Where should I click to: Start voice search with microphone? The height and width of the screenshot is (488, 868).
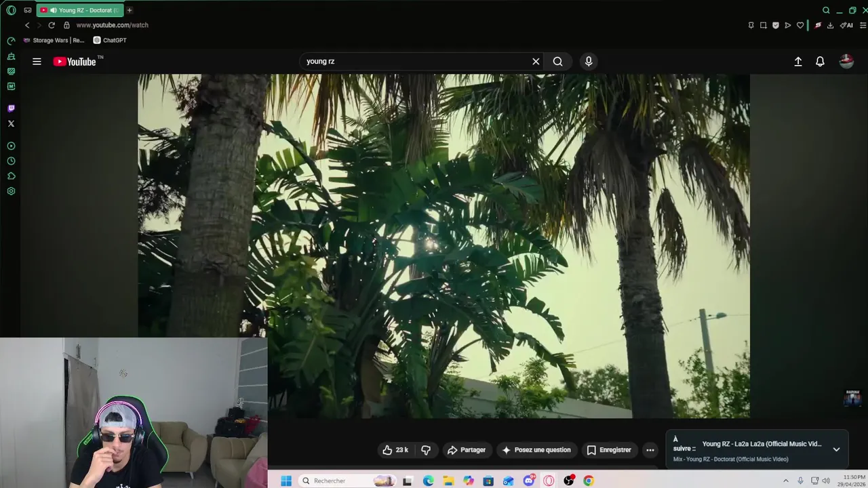(x=589, y=61)
